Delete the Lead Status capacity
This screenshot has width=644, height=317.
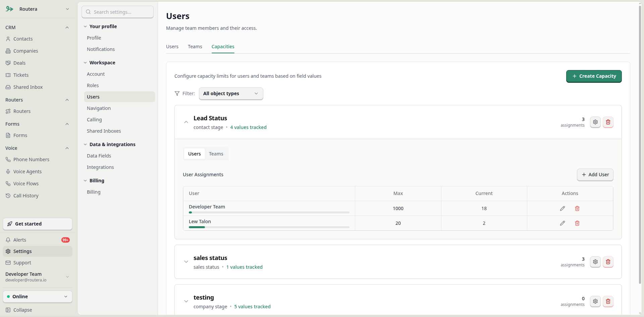608,122
